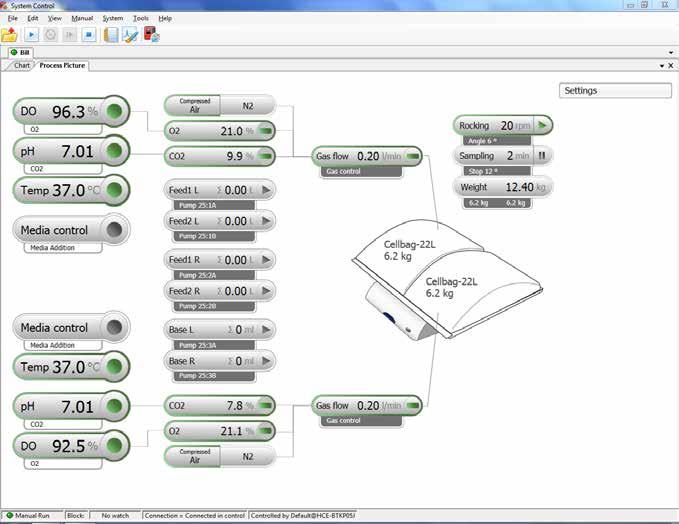Select bottom Compressed Air gas option

pyautogui.click(x=194, y=456)
